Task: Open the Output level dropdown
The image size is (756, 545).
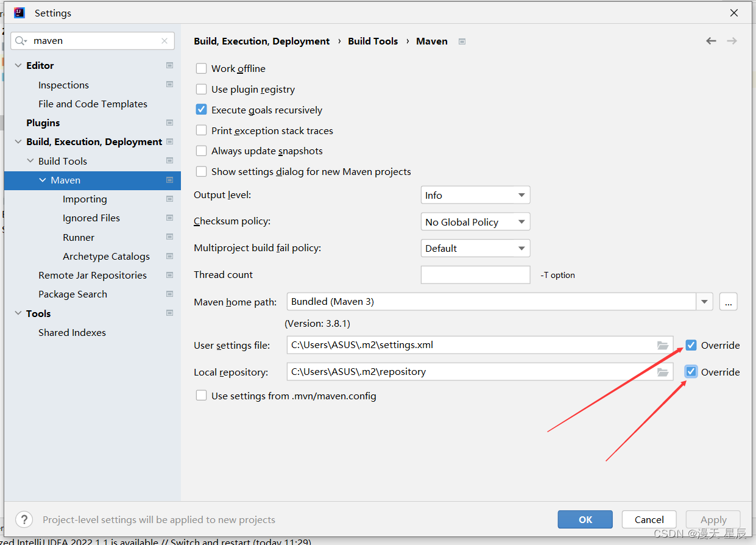Action: [x=475, y=195]
